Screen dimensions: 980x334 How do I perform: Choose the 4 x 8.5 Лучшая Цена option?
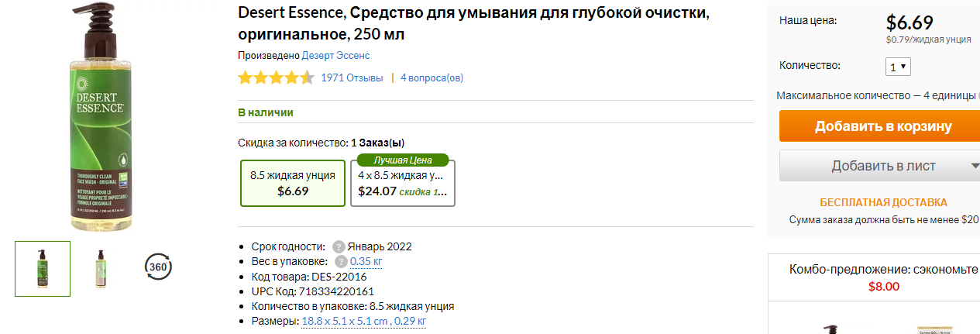point(403,183)
